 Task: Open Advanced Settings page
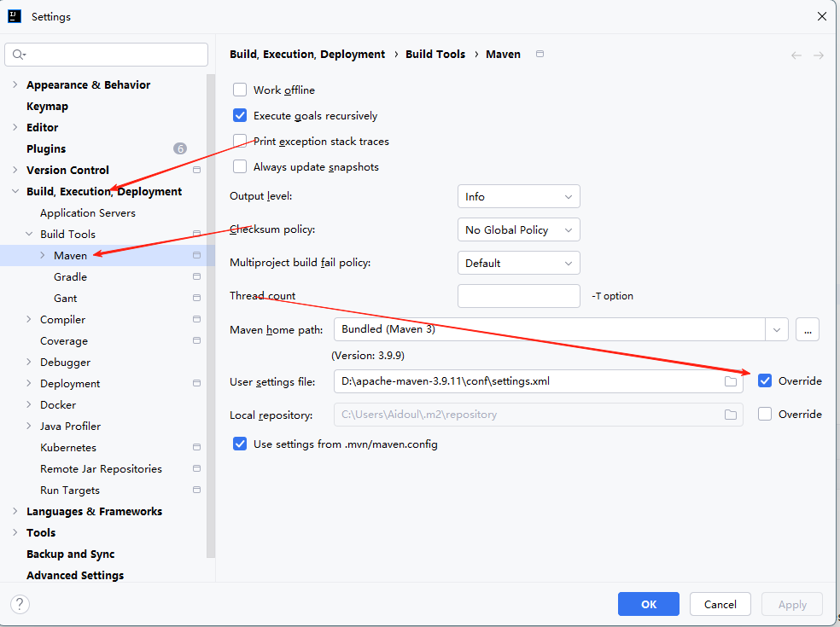tap(75, 576)
